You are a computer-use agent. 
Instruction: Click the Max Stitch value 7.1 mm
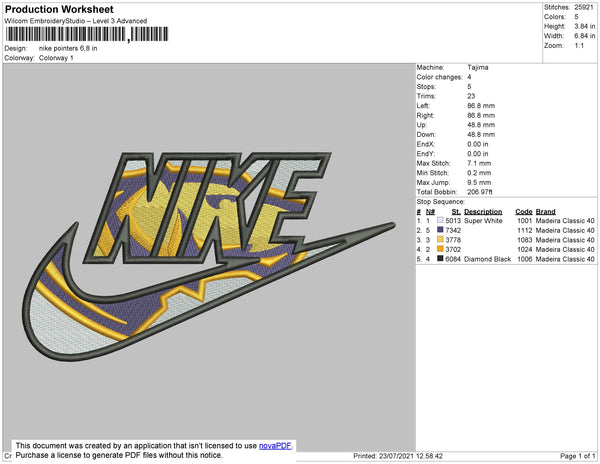coord(479,163)
